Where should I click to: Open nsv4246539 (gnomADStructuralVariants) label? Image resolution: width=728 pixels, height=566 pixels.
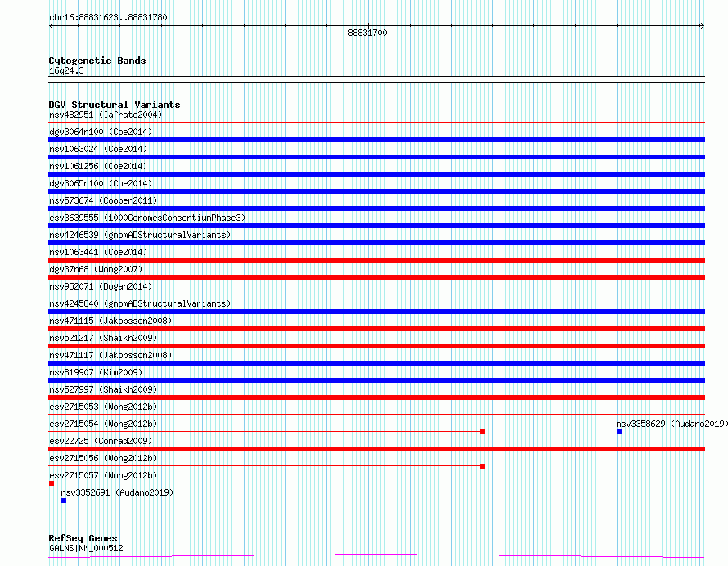[140, 235]
